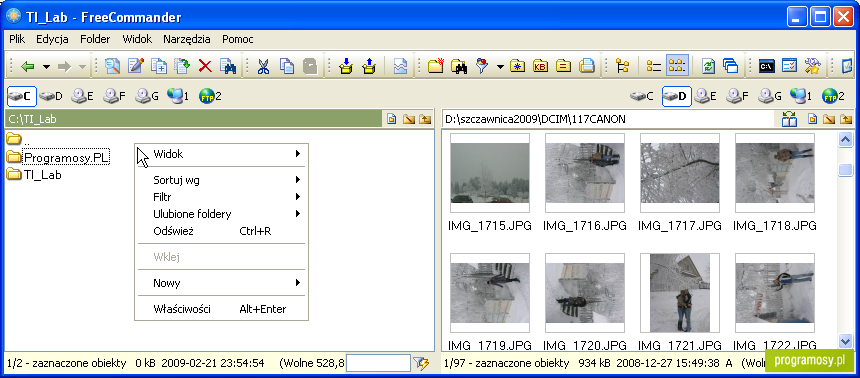
Task: Open the back history dropdown arrow
Action: click(x=46, y=67)
